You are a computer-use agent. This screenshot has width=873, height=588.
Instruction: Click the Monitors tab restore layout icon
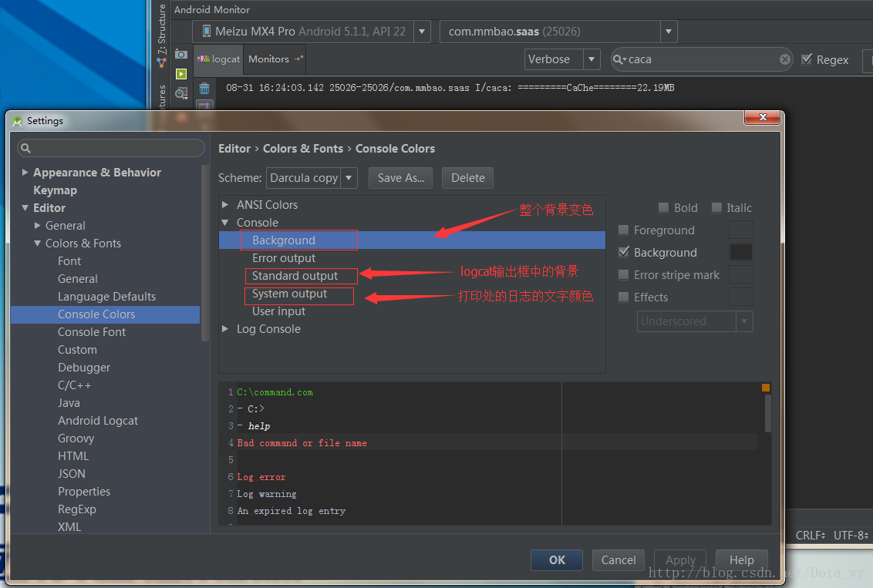(x=298, y=59)
